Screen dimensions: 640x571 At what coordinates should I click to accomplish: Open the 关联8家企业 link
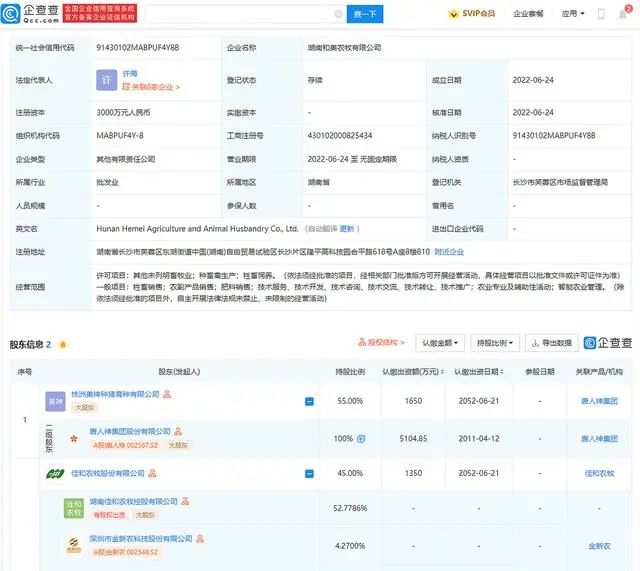pos(151,87)
